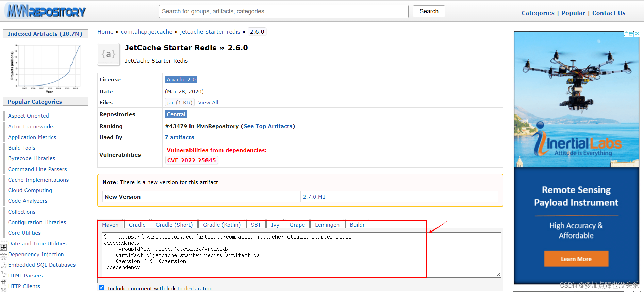Click the Apache 2.0 license tag
This screenshot has width=644, height=292.
[x=181, y=79]
